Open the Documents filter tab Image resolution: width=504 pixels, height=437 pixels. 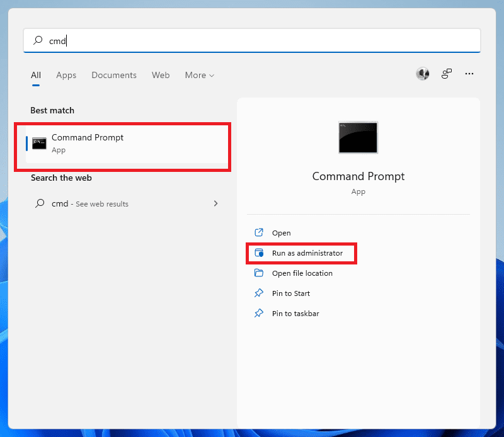pos(114,75)
